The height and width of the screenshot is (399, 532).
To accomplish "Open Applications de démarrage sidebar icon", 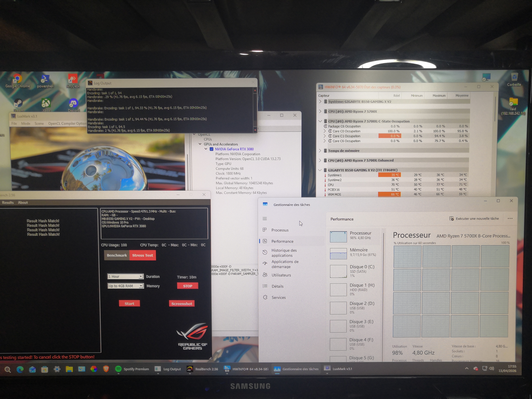I will (x=265, y=264).
